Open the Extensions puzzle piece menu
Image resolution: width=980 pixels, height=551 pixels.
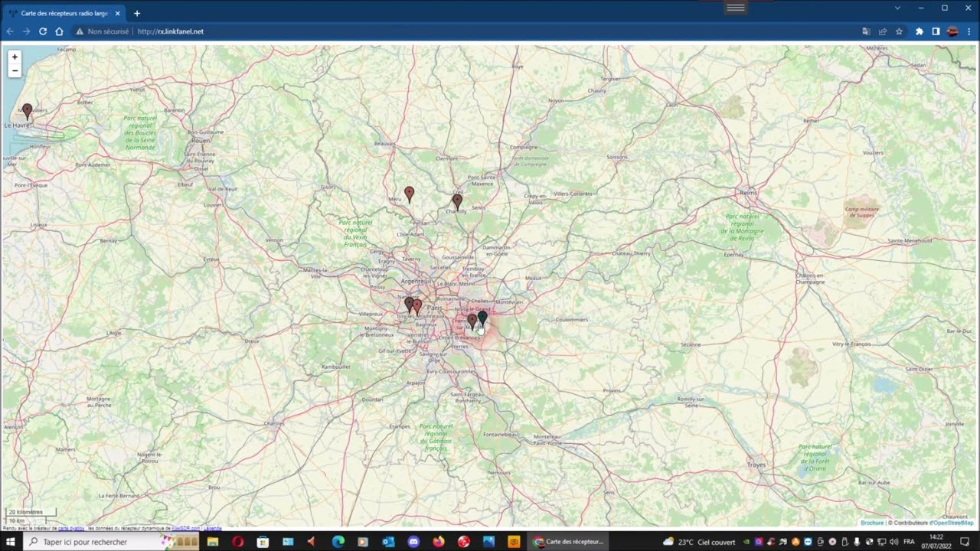(920, 31)
